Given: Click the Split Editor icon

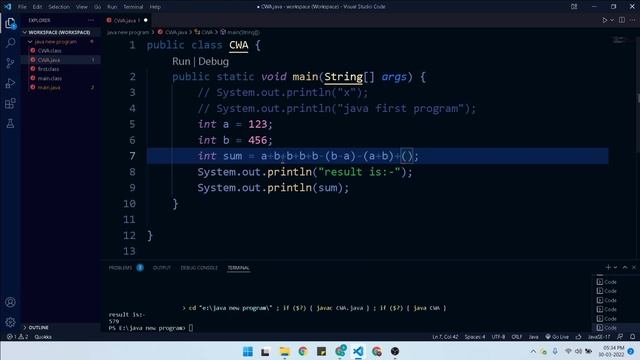Looking at the screenshot, I should [622, 20].
